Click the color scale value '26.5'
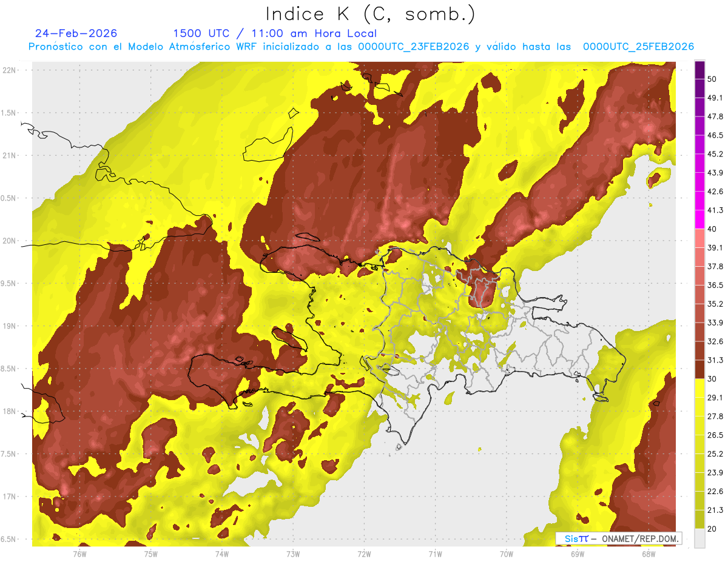This screenshot has height=562, width=728. point(715,435)
